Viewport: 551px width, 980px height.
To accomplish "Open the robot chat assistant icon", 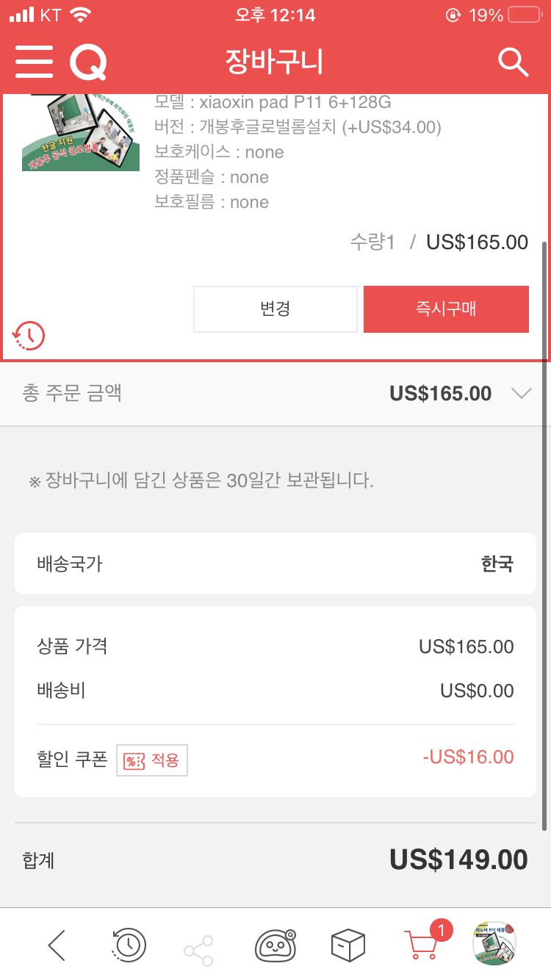I will pos(275,945).
